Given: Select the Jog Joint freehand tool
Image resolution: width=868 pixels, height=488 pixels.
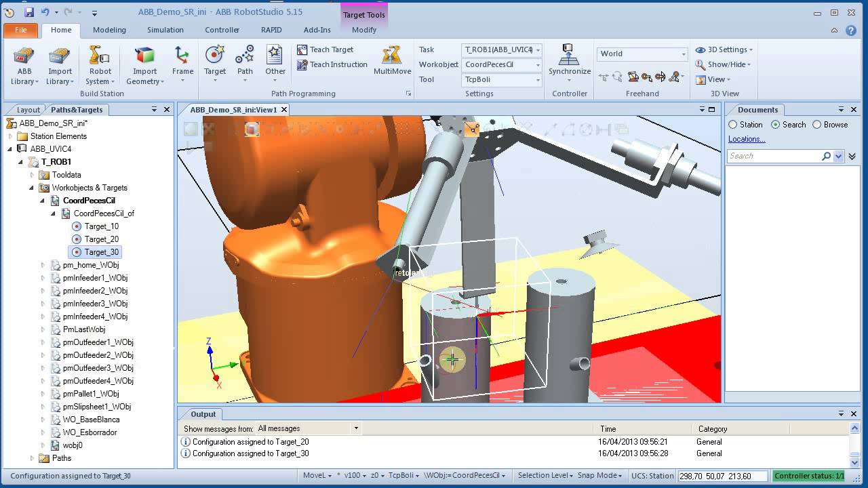Looking at the screenshot, I should click(633, 77).
